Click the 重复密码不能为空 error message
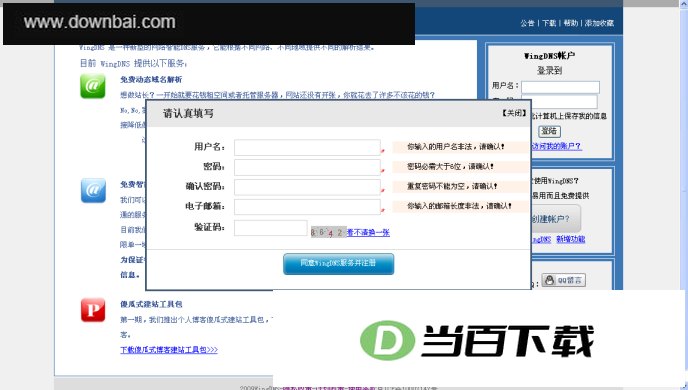This screenshot has width=688, height=390. pos(452,186)
